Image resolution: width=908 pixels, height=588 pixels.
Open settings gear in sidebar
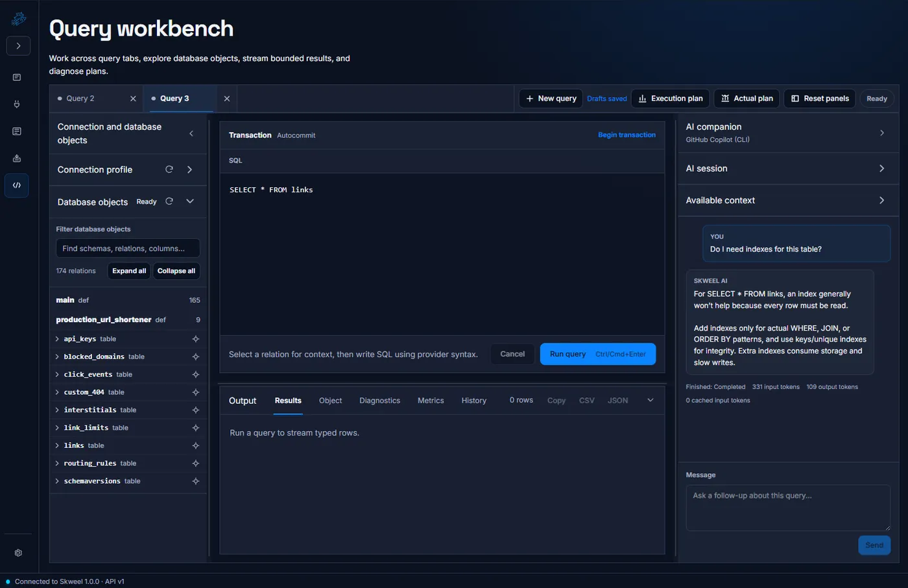pos(18,553)
